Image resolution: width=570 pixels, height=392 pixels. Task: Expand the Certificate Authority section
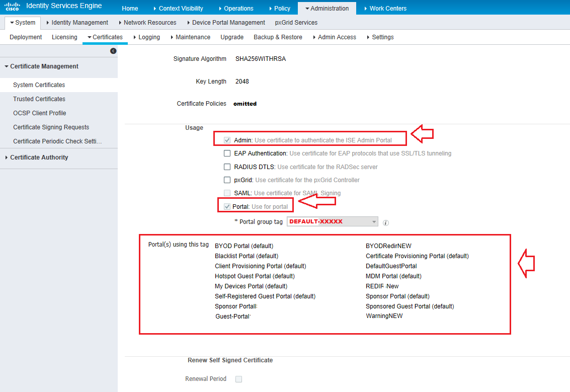[x=36, y=158]
